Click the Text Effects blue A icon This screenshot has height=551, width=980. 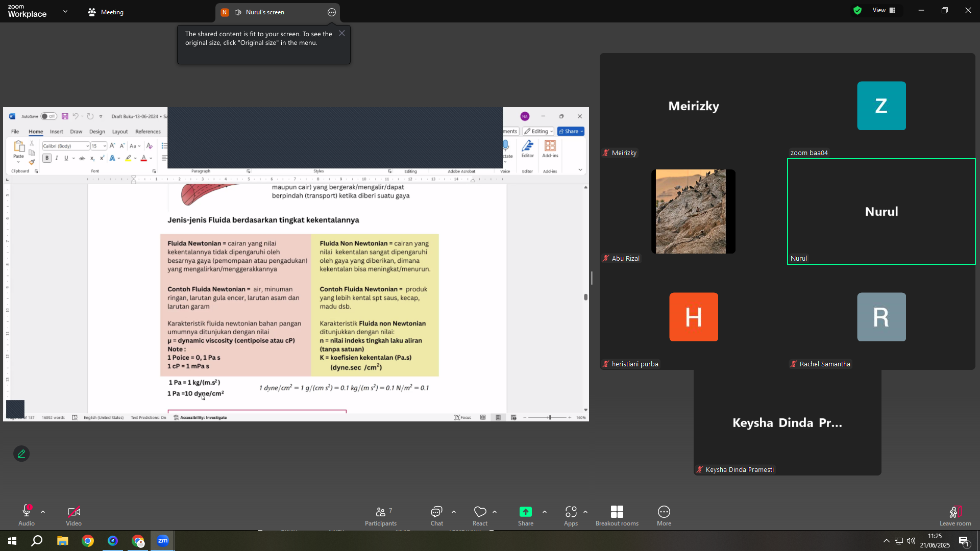[112, 158]
